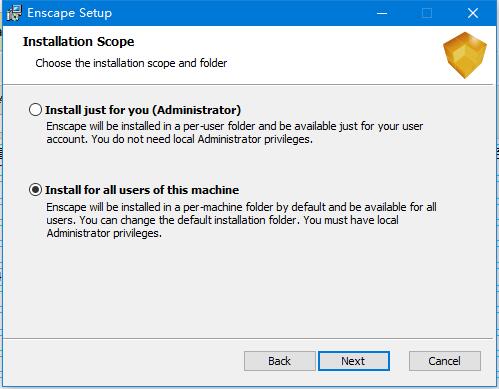Click 'Choose the installation scope and folder' text
Image resolution: width=499 pixels, height=389 pixels.
131,63
